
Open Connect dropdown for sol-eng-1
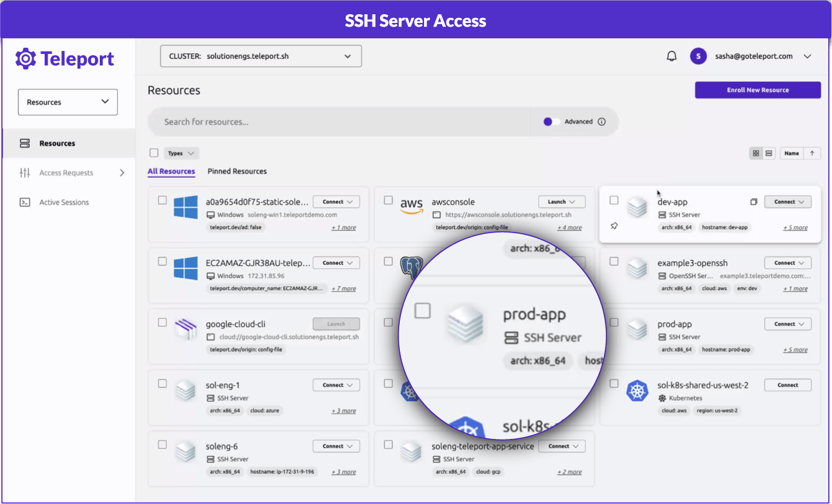[336, 385]
